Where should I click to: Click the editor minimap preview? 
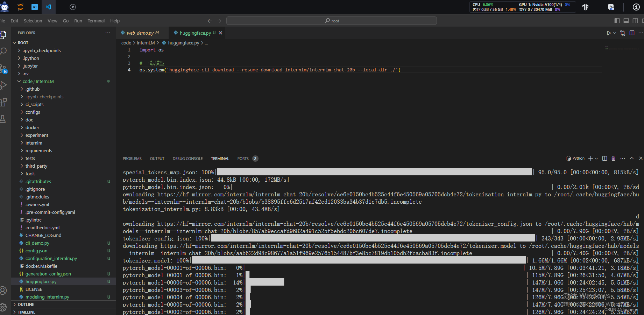(x=621, y=48)
